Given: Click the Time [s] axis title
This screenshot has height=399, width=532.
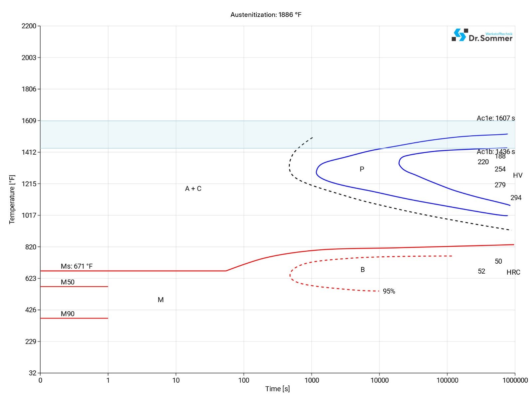Looking at the screenshot, I should [x=277, y=389].
